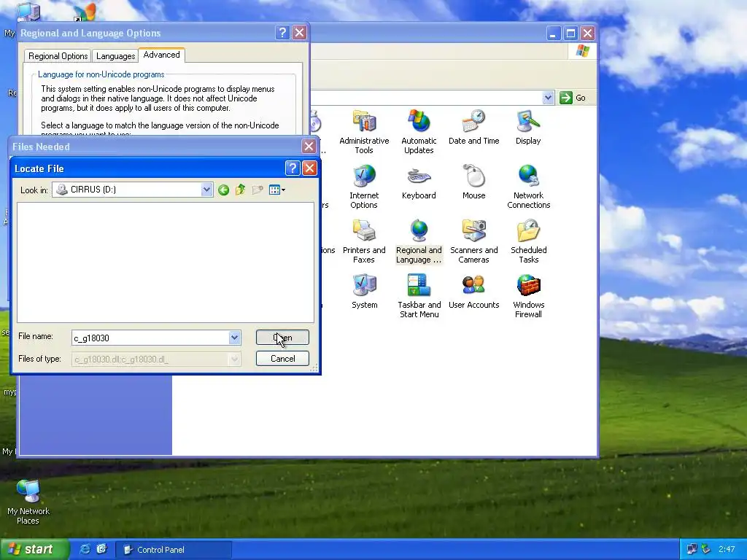
Task: Open Internet Options icon
Action: coord(364,187)
